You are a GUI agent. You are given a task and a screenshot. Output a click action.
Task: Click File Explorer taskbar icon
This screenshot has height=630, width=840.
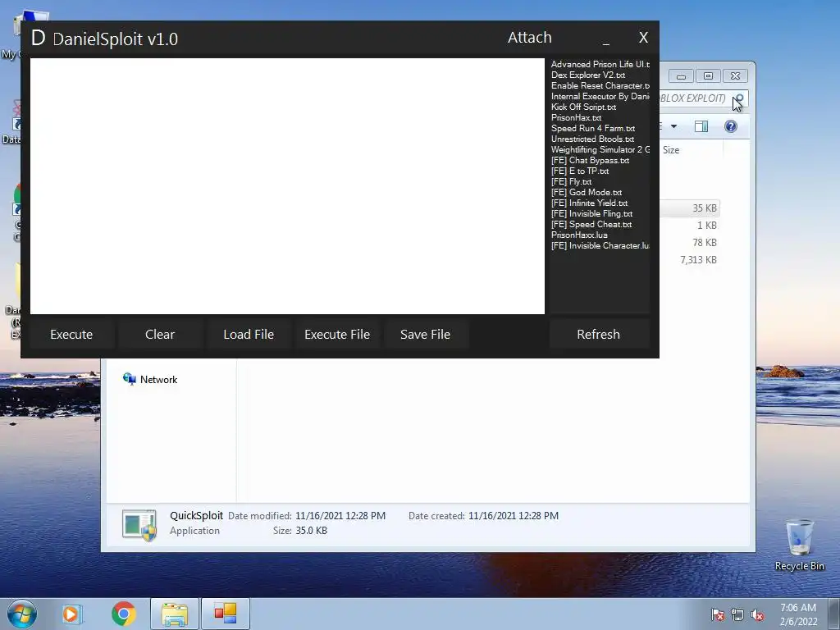pos(175,614)
